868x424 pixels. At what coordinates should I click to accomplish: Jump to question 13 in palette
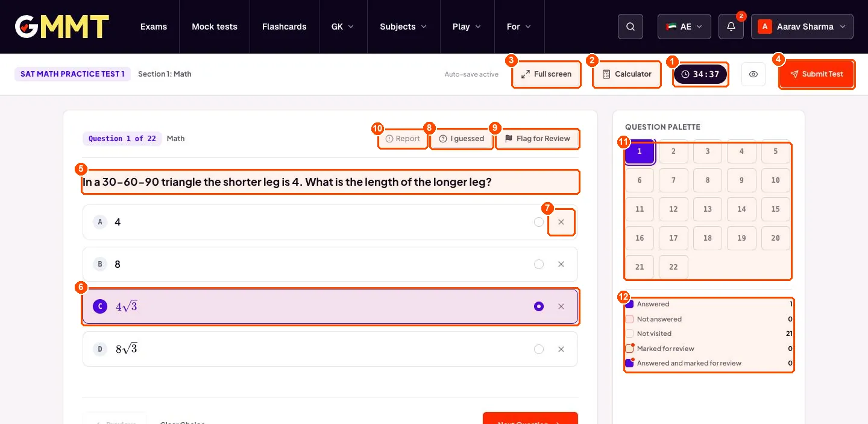(x=708, y=209)
